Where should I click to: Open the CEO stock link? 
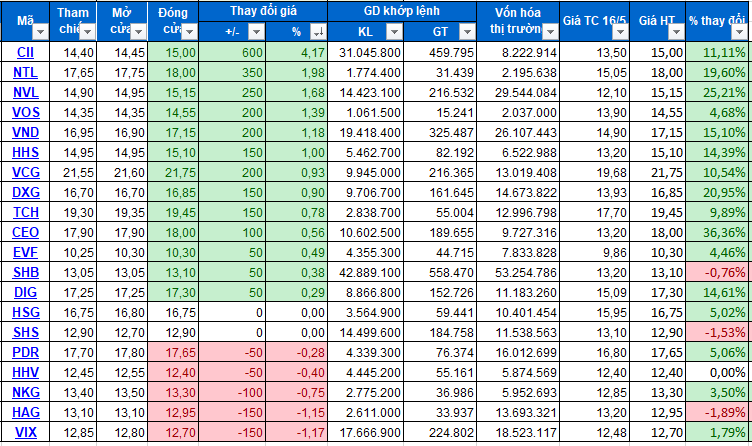point(25,232)
